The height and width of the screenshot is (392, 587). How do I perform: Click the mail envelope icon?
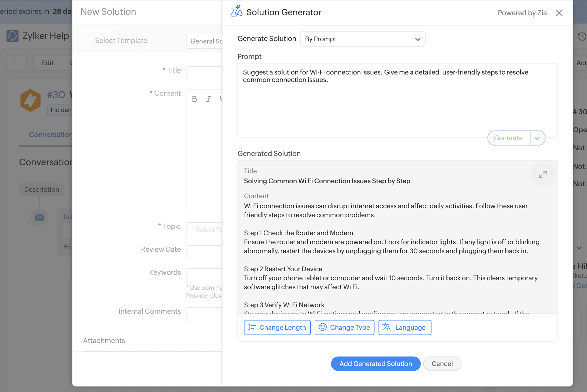pos(39,217)
